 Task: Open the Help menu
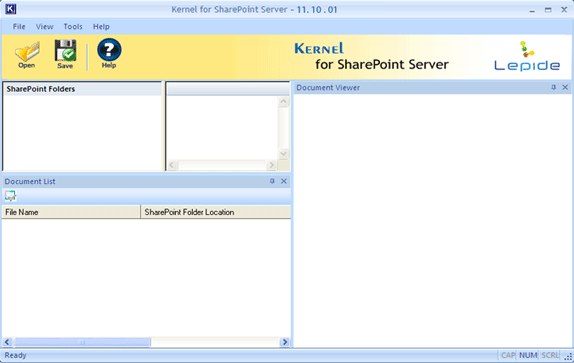click(101, 26)
